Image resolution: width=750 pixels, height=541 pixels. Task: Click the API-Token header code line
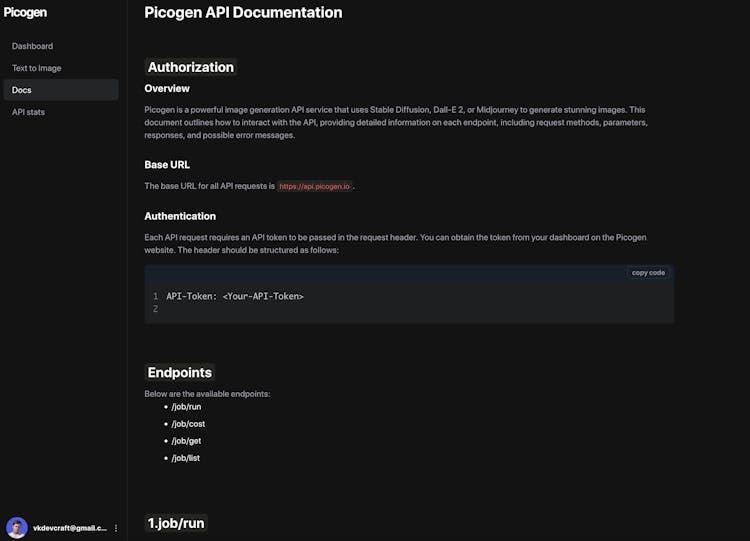point(235,296)
